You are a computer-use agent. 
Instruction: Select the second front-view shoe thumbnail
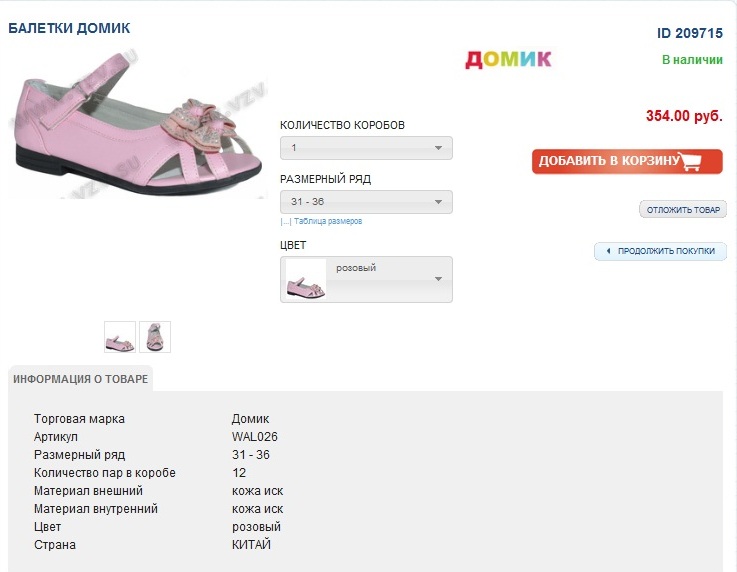pyautogui.click(x=155, y=337)
